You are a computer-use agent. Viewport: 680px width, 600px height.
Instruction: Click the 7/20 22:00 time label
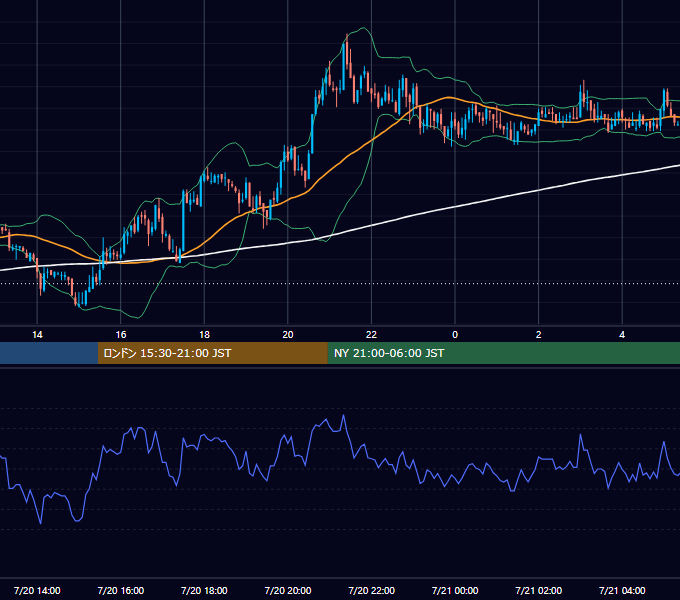pos(372,590)
